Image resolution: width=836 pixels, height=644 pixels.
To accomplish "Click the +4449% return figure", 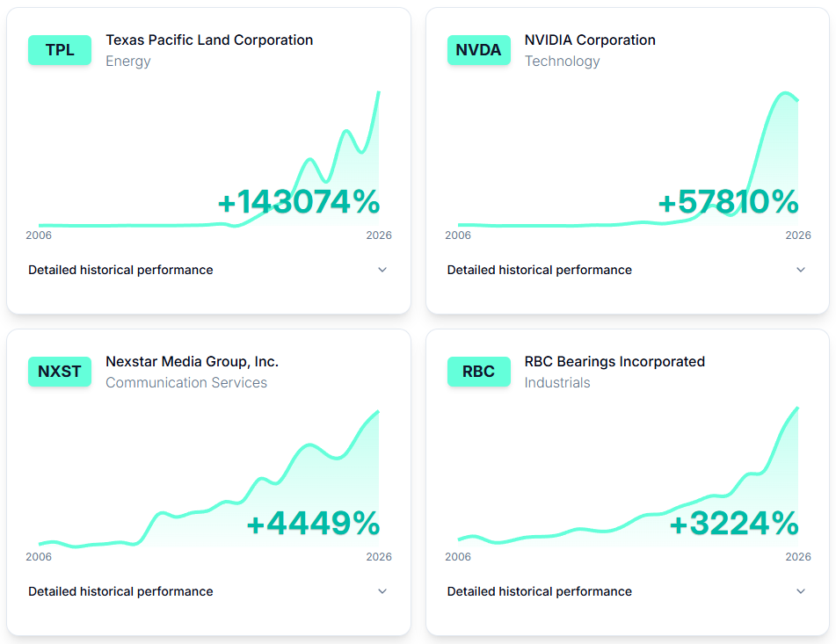I will point(313,523).
